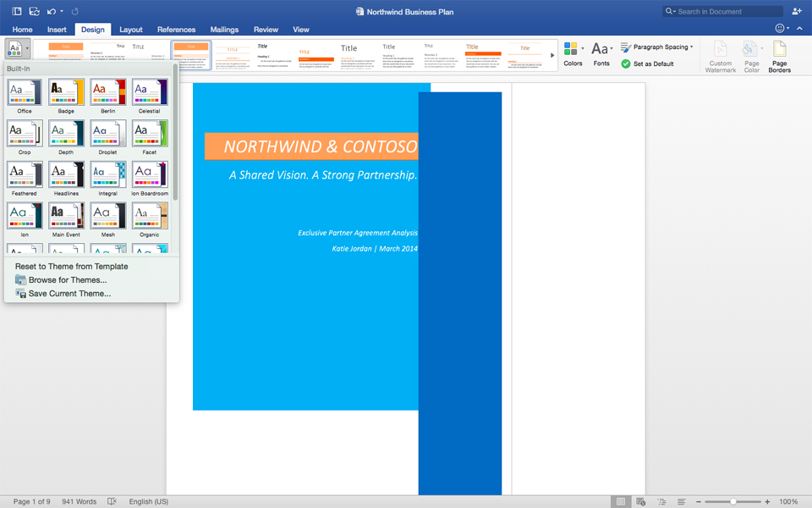The image size is (812, 508).
Task: Collapse the ribbon with the chevron
Action: point(799,28)
